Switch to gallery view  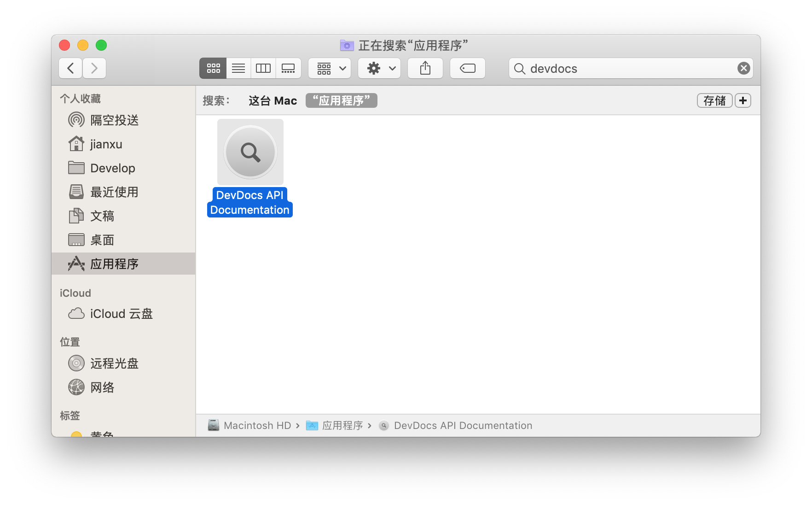tap(289, 68)
